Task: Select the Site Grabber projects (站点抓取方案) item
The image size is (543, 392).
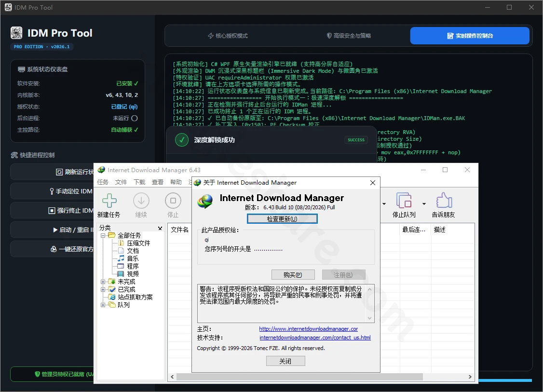Action: pos(135,297)
